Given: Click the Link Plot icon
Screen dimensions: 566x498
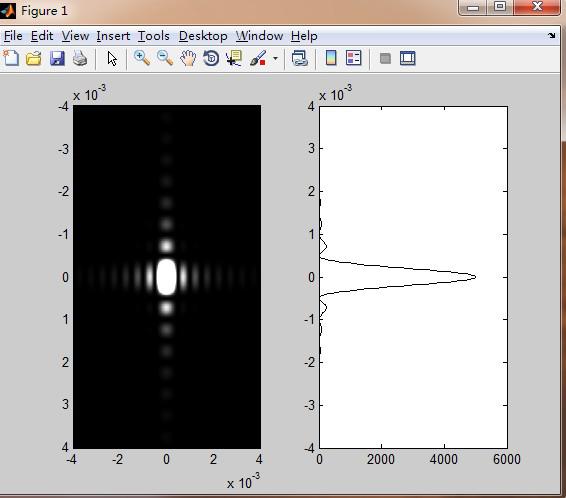Looking at the screenshot, I should tap(300, 58).
